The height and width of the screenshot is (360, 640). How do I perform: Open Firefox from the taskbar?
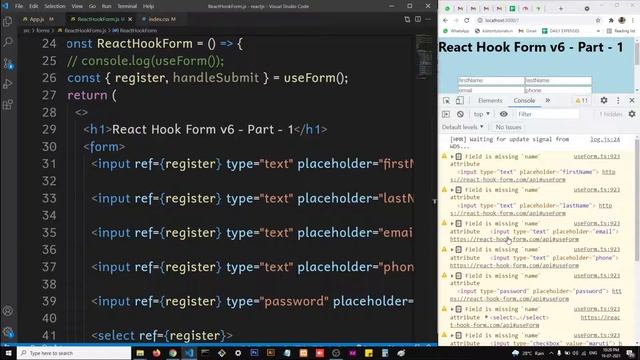[x=156, y=353]
